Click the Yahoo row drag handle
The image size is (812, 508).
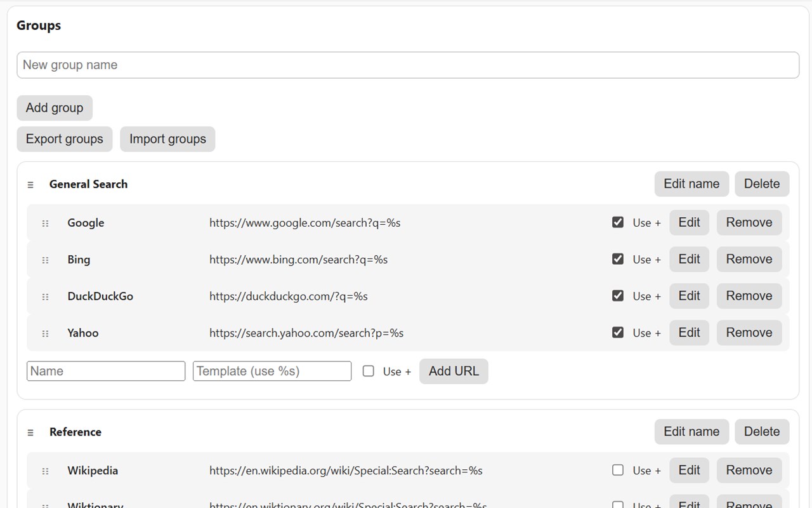point(45,333)
